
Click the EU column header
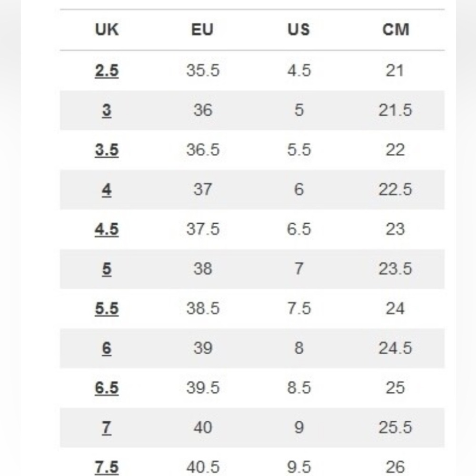click(x=202, y=30)
